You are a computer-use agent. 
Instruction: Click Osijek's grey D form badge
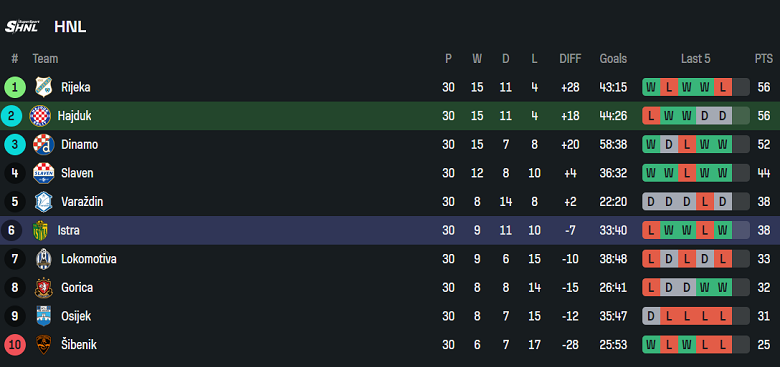(651, 316)
